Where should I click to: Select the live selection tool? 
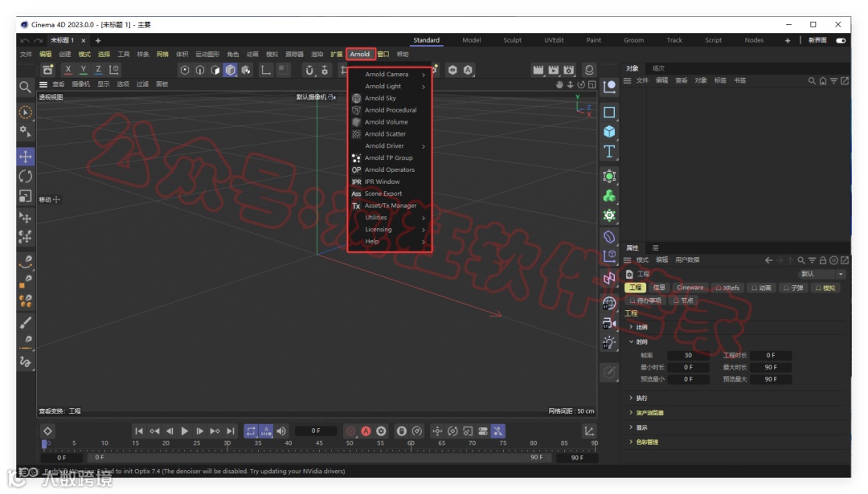pos(26,112)
